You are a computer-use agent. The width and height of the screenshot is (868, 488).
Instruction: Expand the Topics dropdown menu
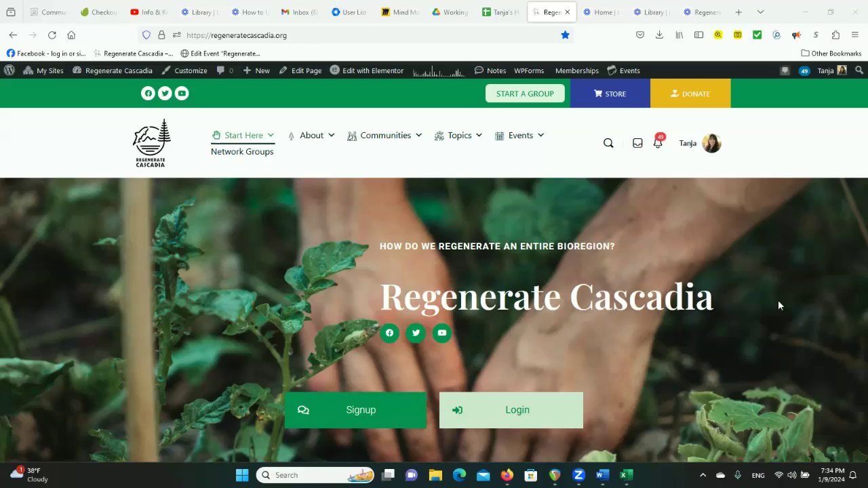point(458,136)
